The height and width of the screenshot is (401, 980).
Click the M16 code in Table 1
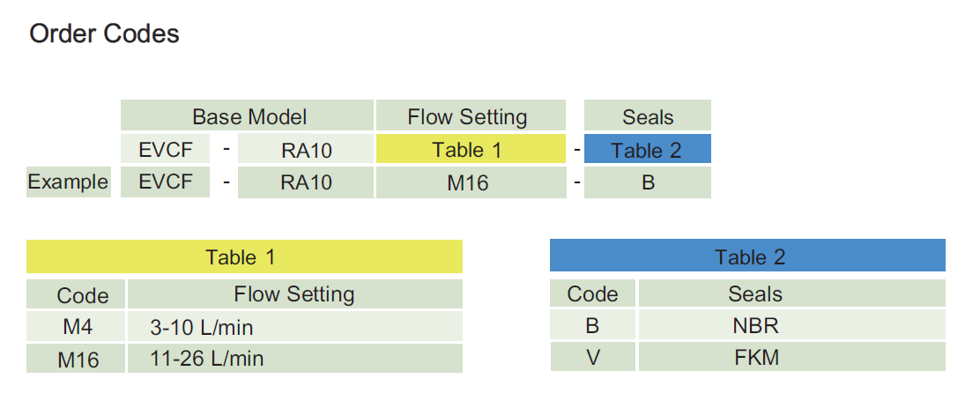(x=77, y=359)
